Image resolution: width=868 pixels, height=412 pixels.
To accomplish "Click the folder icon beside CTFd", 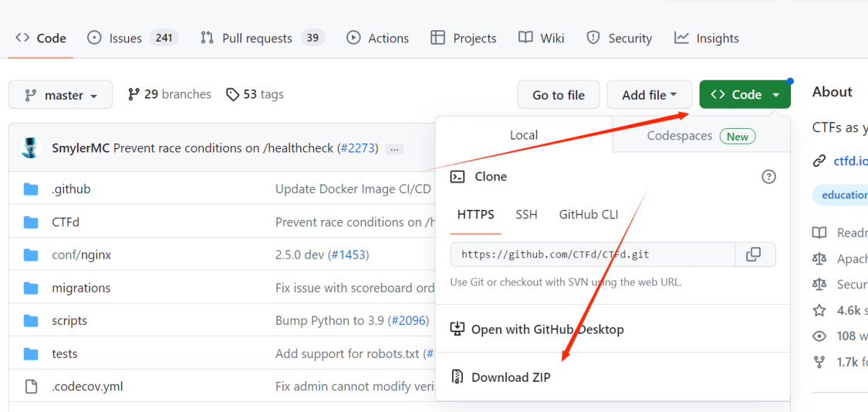I will point(31,222).
